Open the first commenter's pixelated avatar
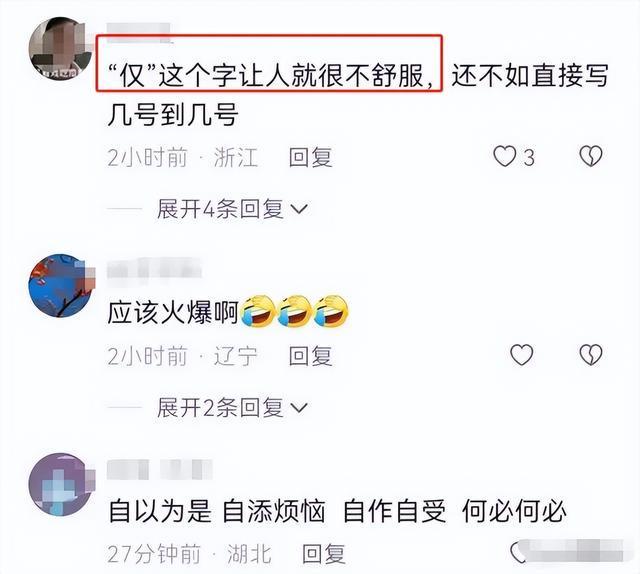 click(x=60, y=48)
